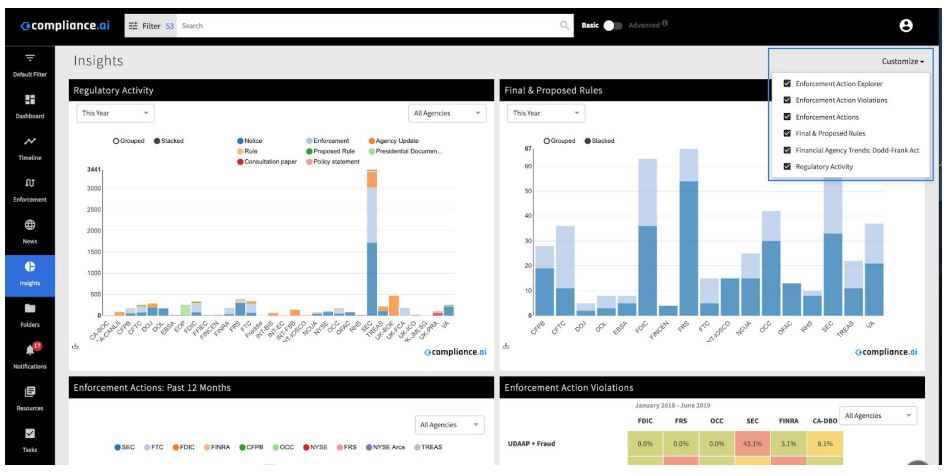Uncheck Final & Proposed Rules checkbox
949x476 pixels.
[x=787, y=133]
